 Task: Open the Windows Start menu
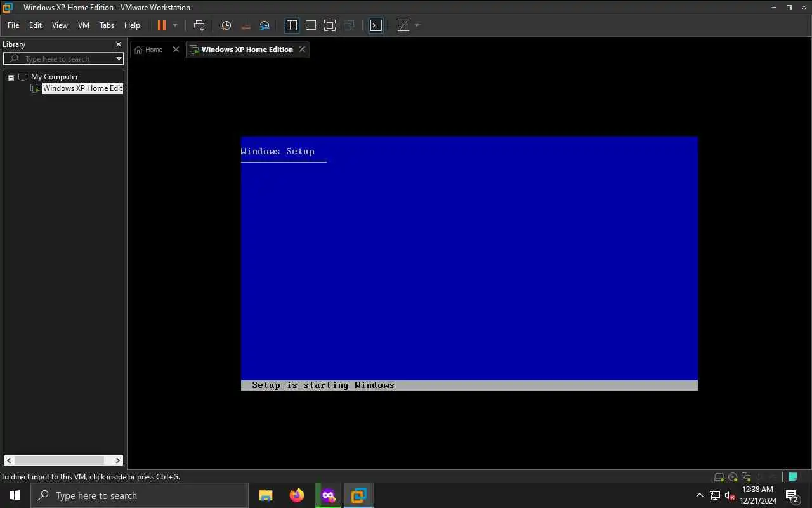(x=15, y=495)
